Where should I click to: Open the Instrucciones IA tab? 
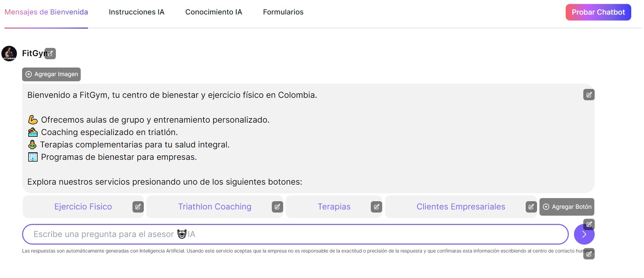(x=137, y=12)
